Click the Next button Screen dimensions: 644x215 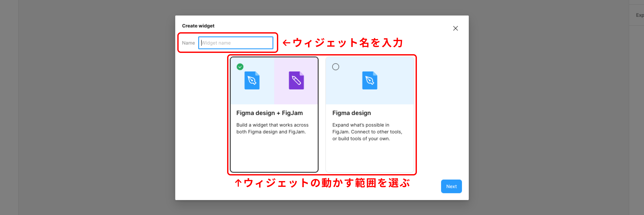pos(451,186)
